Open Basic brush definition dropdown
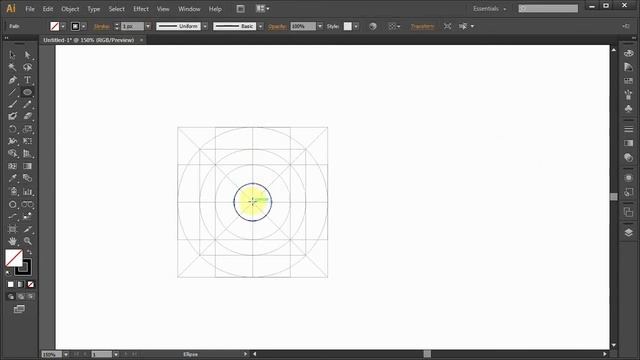This screenshot has height=360, width=640. tap(260, 26)
